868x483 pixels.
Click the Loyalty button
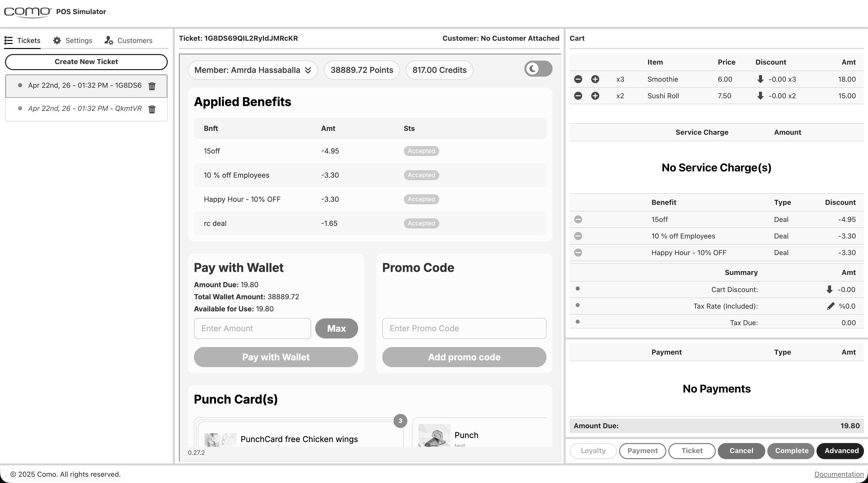coord(593,451)
